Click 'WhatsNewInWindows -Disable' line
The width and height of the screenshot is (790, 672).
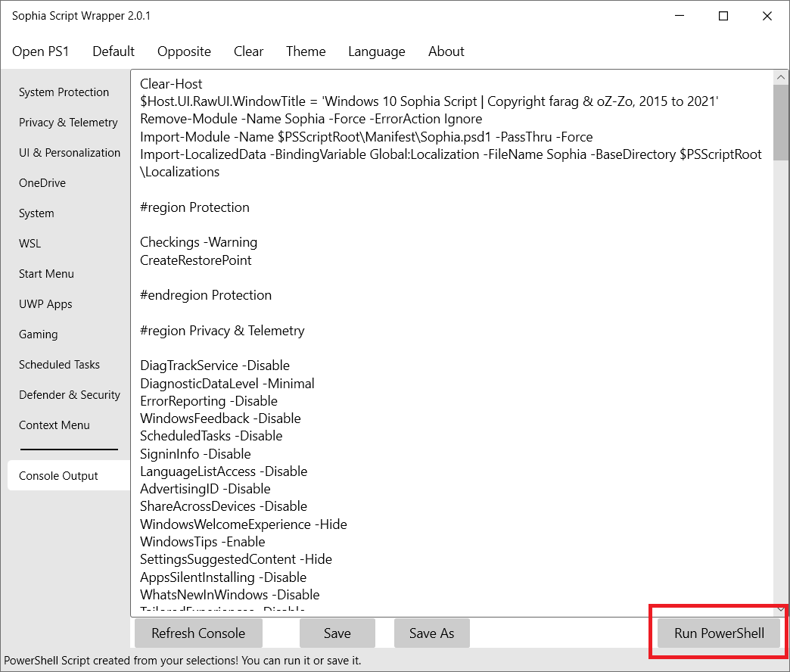tap(230, 594)
